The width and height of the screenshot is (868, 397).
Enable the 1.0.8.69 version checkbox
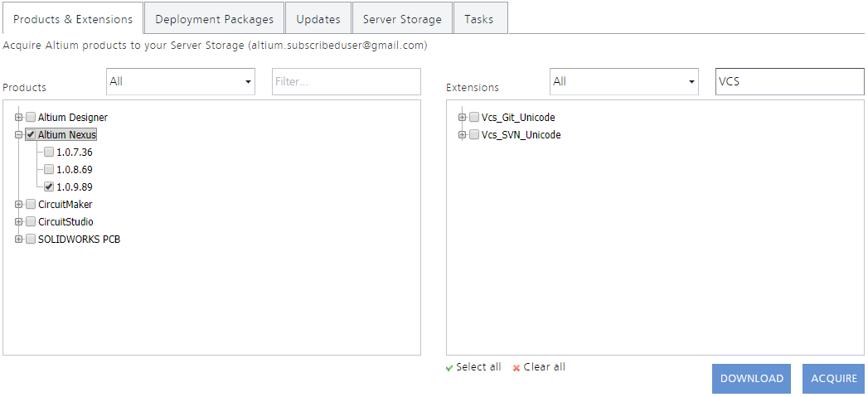pos(49,169)
